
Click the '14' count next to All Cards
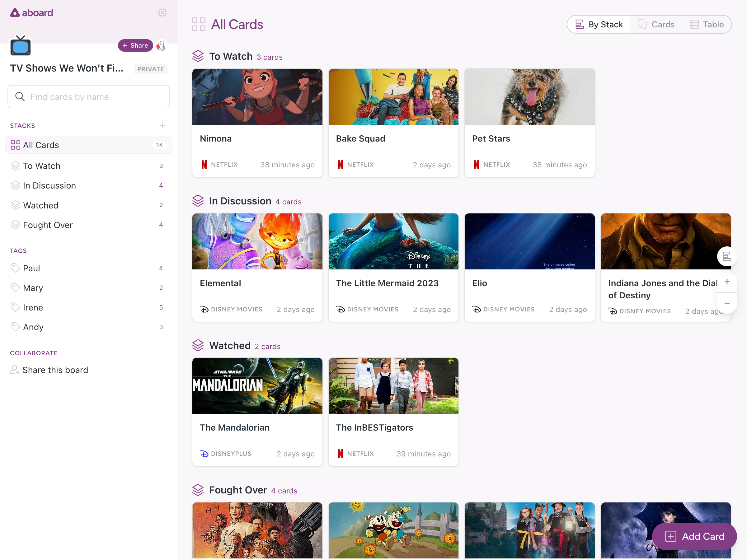pyautogui.click(x=159, y=145)
